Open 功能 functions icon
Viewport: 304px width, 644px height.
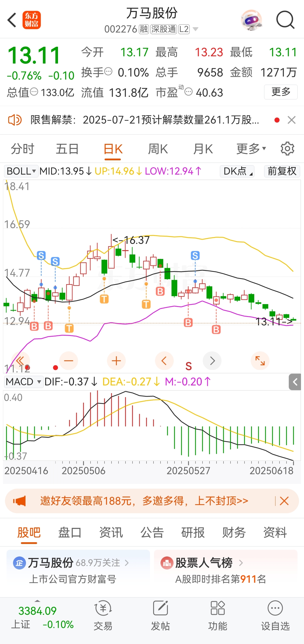pos(217,615)
